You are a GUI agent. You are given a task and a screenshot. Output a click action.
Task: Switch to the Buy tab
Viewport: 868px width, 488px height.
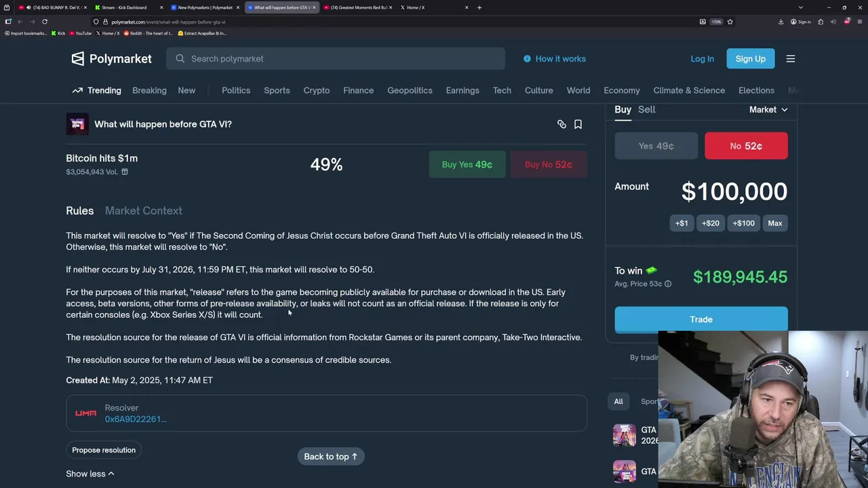[623, 110]
